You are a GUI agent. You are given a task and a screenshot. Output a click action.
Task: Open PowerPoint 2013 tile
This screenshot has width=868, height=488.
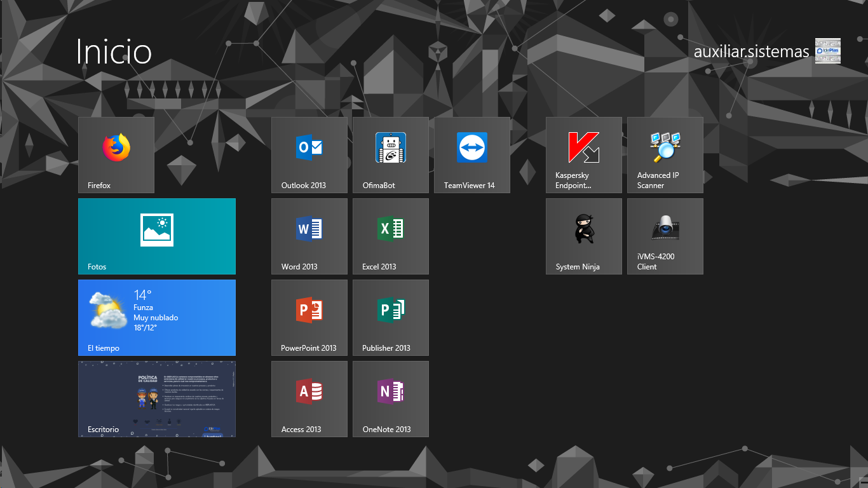pos(309,318)
